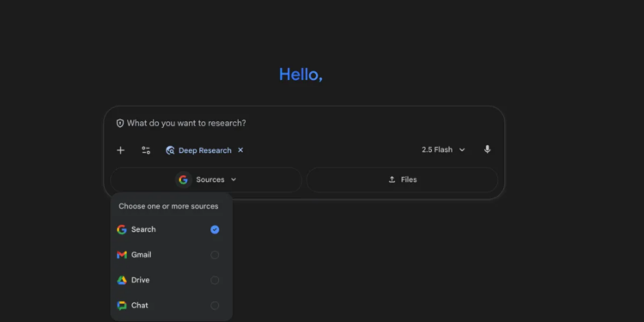Screen dimensions: 644x322
Task: Click the Deep Research magnifier icon
Action: tap(170, 150)
